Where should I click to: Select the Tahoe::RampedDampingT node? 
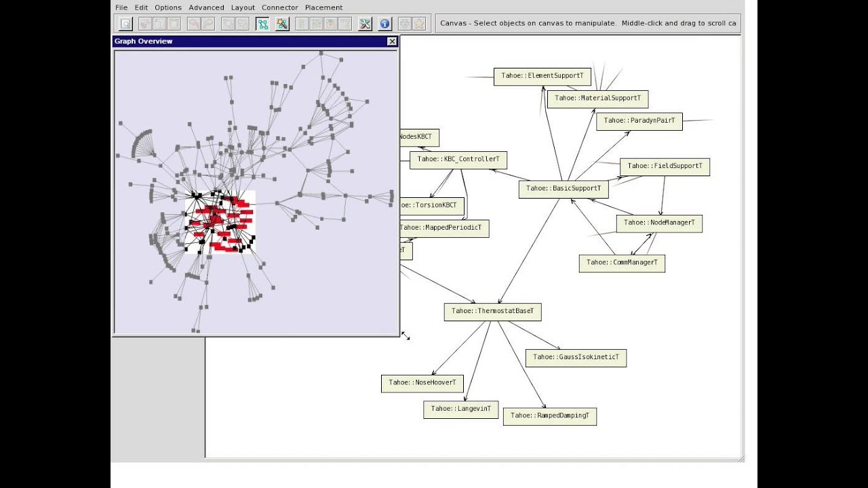click(550, 416)
